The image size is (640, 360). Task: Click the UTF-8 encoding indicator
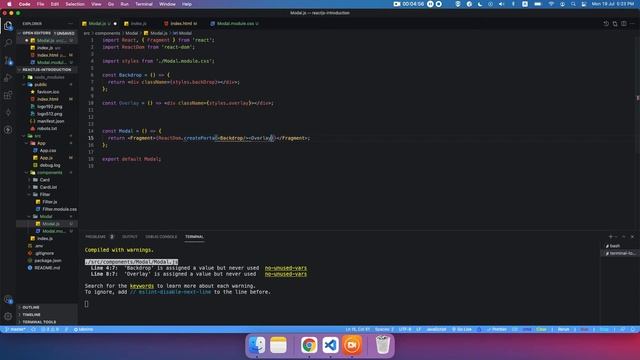tap(405, 329)
